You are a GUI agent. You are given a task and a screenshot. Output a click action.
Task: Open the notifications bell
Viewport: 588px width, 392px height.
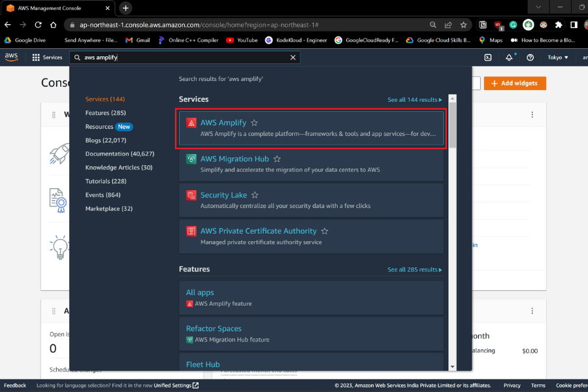pyautogui.click(x=509, y=57)
